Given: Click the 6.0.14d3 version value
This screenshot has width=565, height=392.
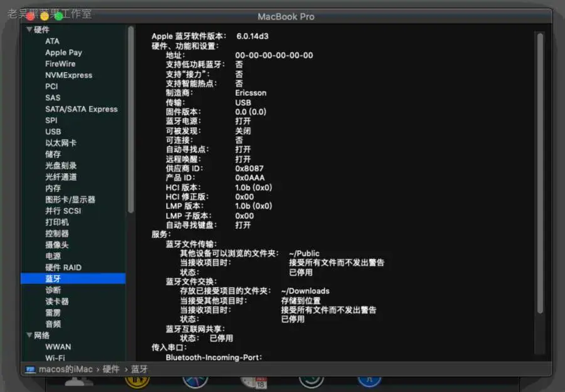Looking at the screenshot, I should tap(252, 36).
